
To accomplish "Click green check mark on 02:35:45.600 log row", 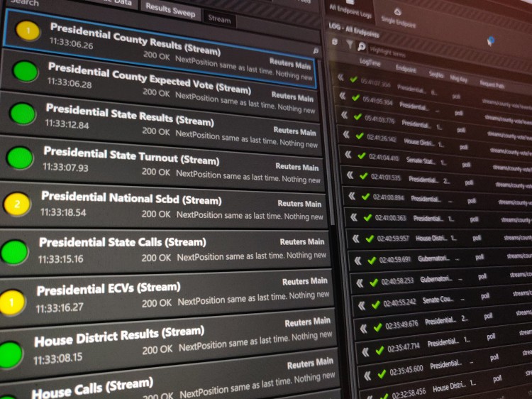I will point(382,374).
